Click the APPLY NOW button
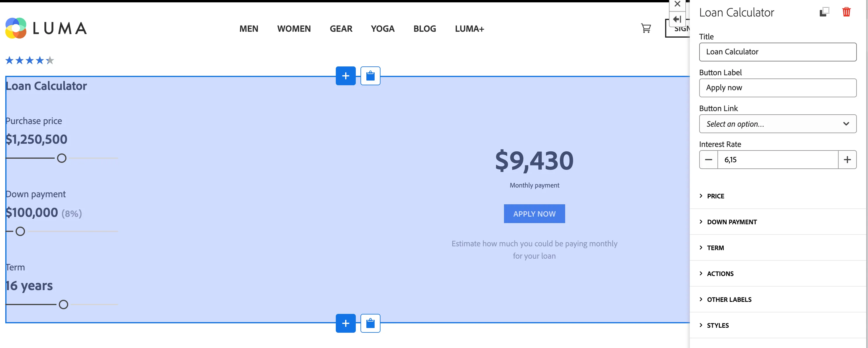Image resolution: width=868 pixels, height=348 pixels. (534, 214)
